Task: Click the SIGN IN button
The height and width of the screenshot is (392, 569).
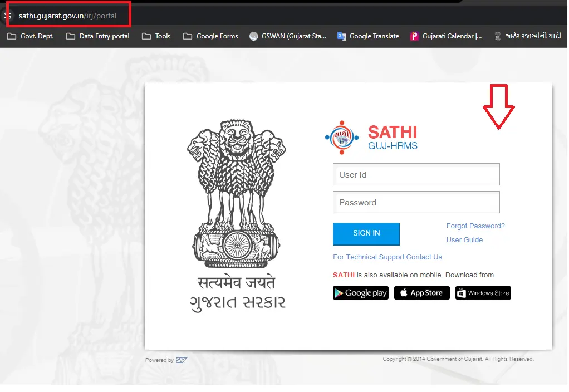Action: [366, 234]
